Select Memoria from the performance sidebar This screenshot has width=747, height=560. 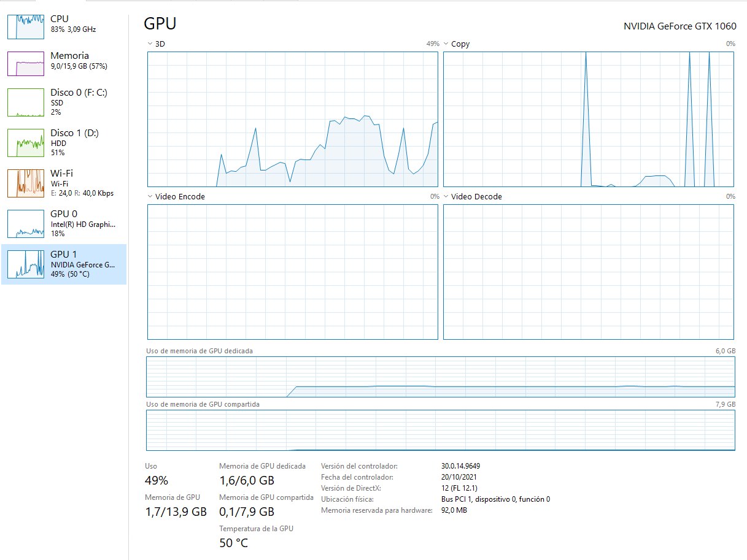(x=69, y=59)
